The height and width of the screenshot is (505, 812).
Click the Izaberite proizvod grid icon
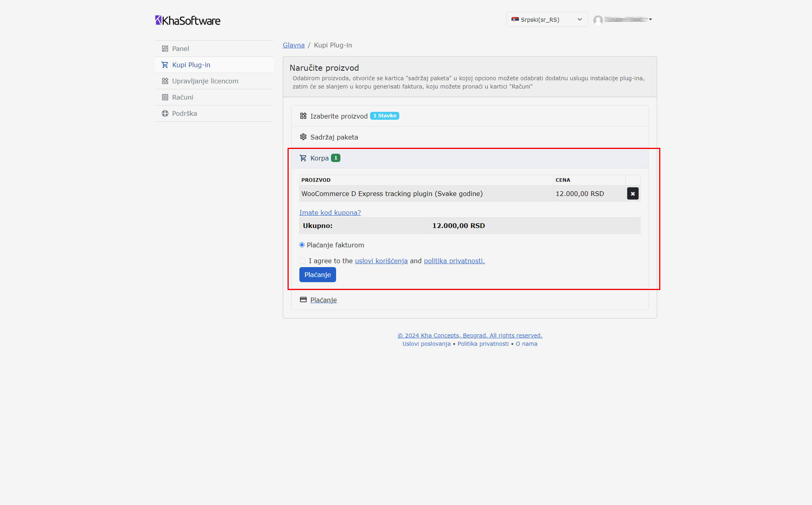[x=303, y=116]
